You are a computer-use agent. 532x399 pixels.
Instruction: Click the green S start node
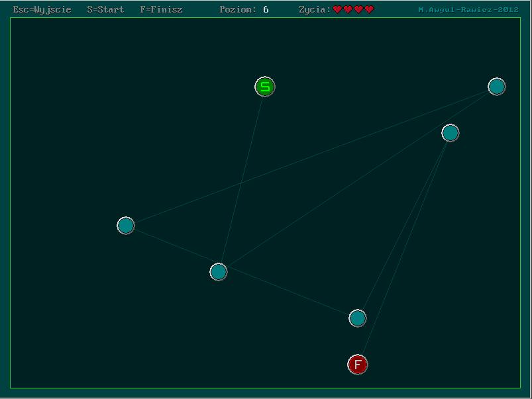[265, 87]
